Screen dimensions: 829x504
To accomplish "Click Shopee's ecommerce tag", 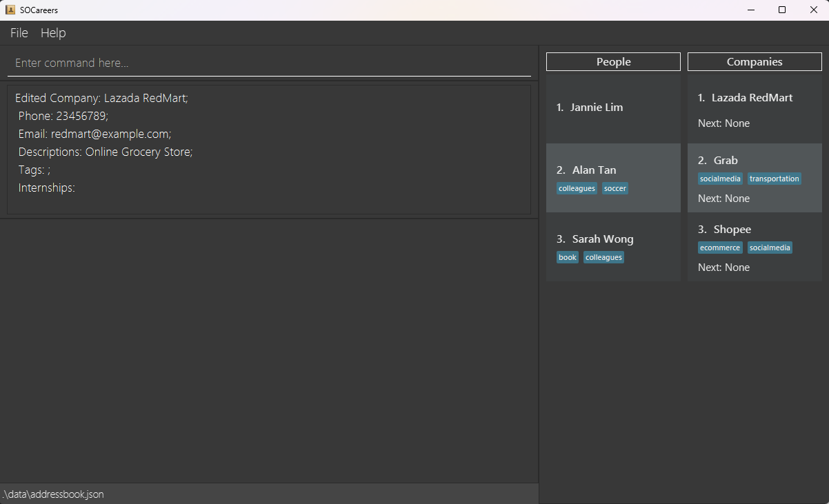I will [x=720, y=248].
